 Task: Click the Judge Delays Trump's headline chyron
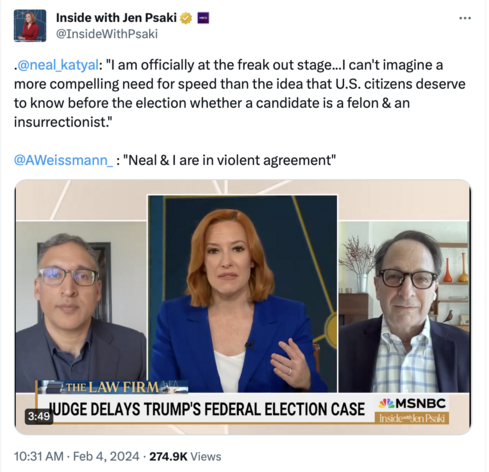[207, 409]
